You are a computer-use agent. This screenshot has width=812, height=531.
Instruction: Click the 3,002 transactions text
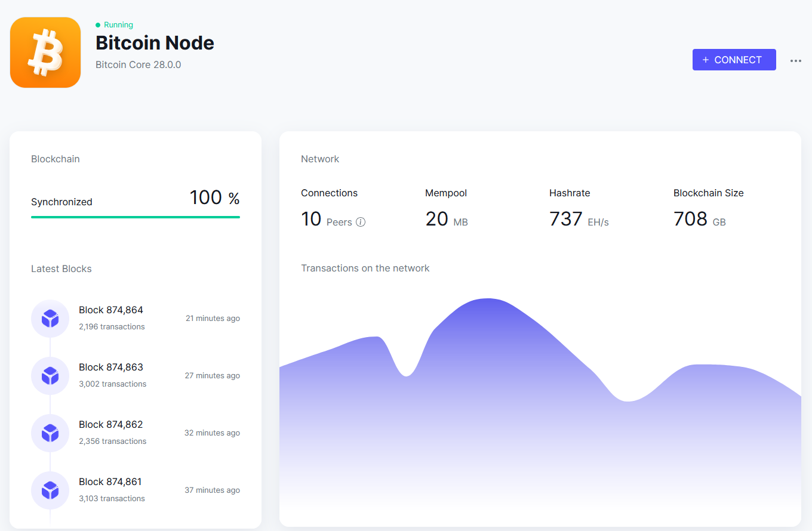coord(113,384)
